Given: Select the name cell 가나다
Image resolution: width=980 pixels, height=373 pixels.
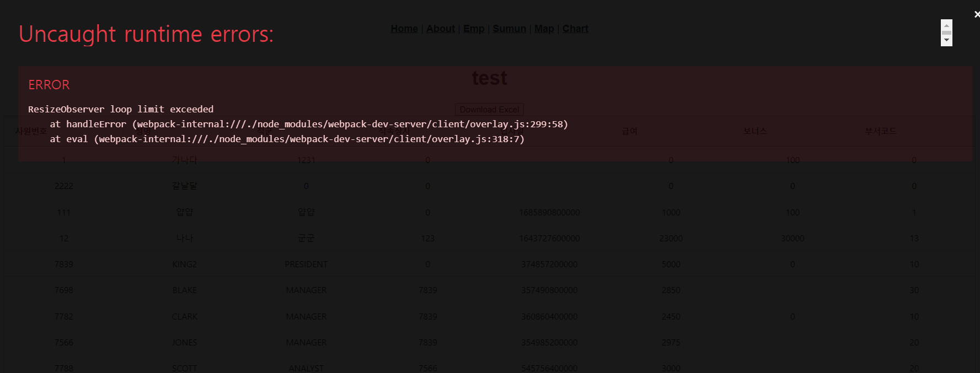Looking at the screenshot, I should (185, 160).
